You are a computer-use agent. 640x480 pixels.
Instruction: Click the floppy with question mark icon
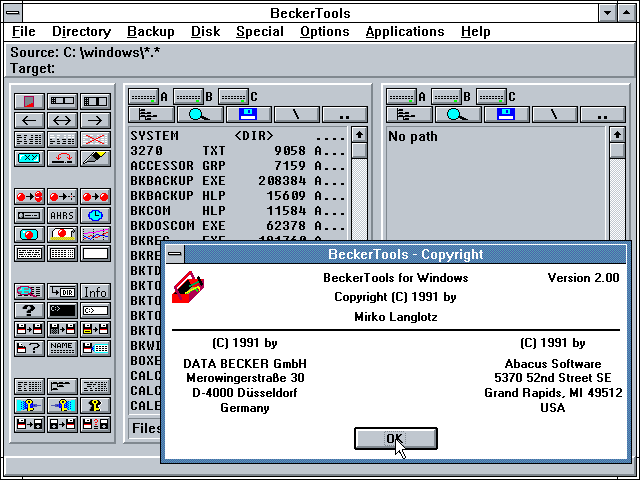tap(29, 349)
